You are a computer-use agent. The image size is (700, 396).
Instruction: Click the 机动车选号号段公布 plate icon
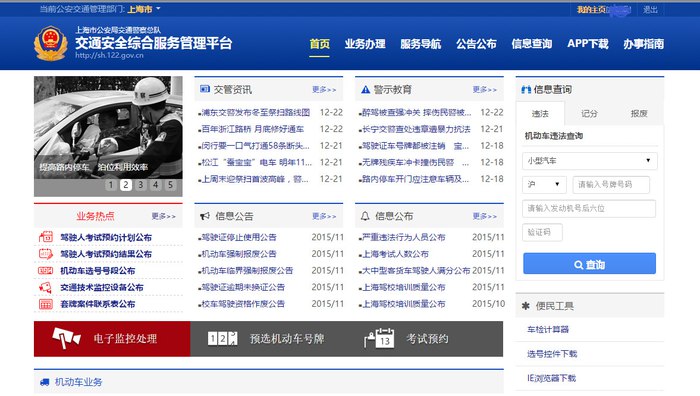click(x=46, y=271)
